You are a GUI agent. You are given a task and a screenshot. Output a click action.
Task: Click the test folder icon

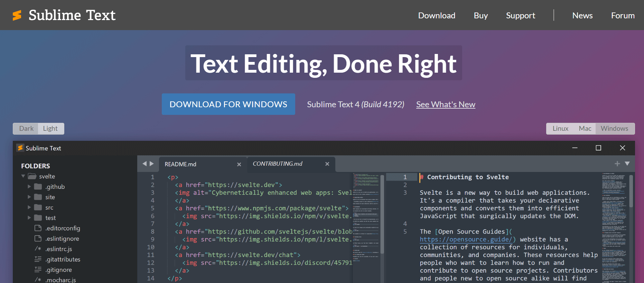point(38,218)
